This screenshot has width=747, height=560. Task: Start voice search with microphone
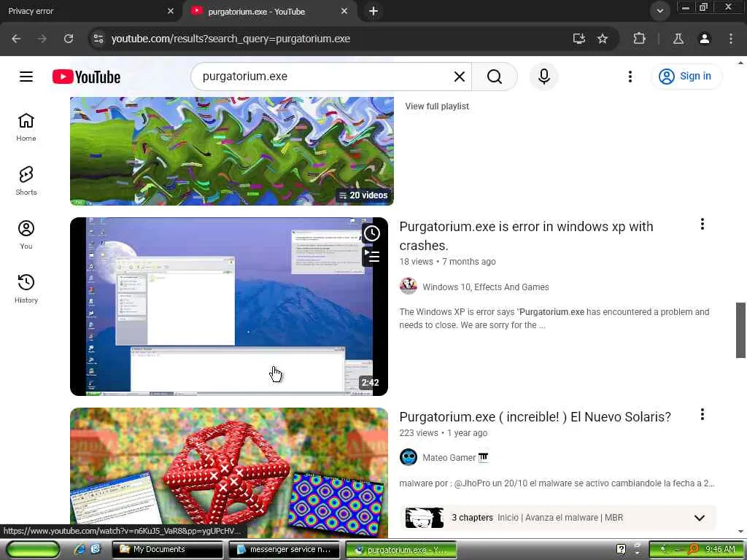(543, 77)
